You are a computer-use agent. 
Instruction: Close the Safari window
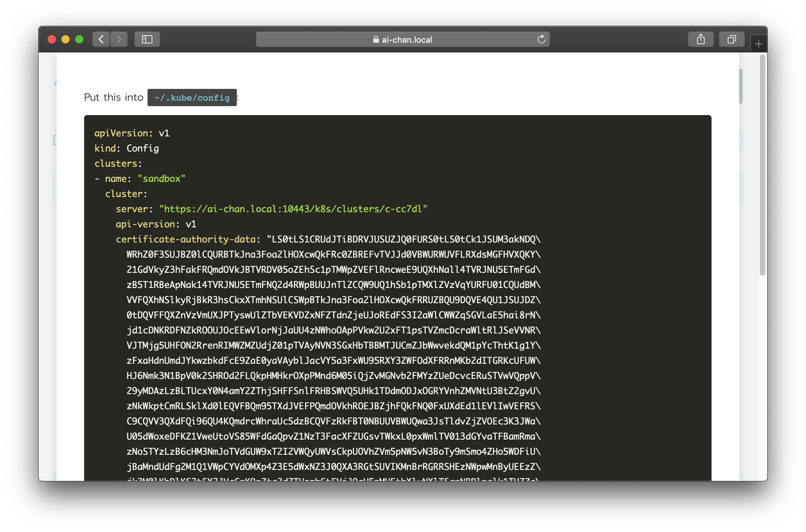[x=52, y=39]
